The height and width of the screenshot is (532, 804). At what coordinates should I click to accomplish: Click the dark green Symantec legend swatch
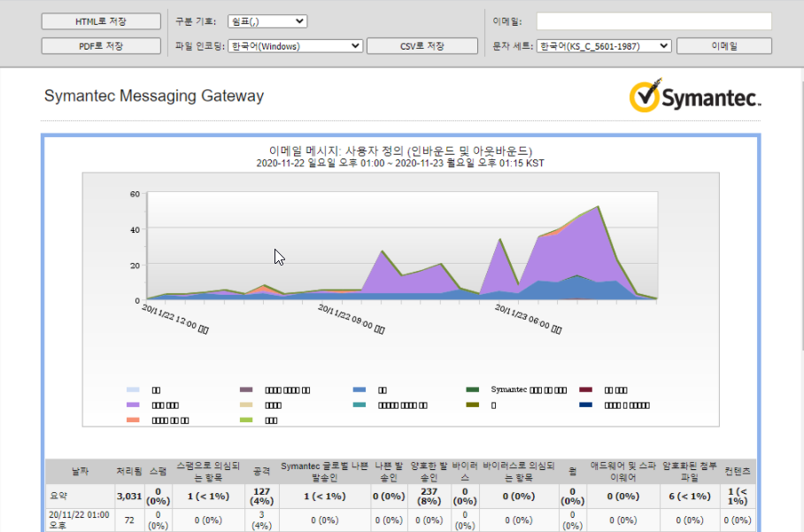(x=472, y=389)
